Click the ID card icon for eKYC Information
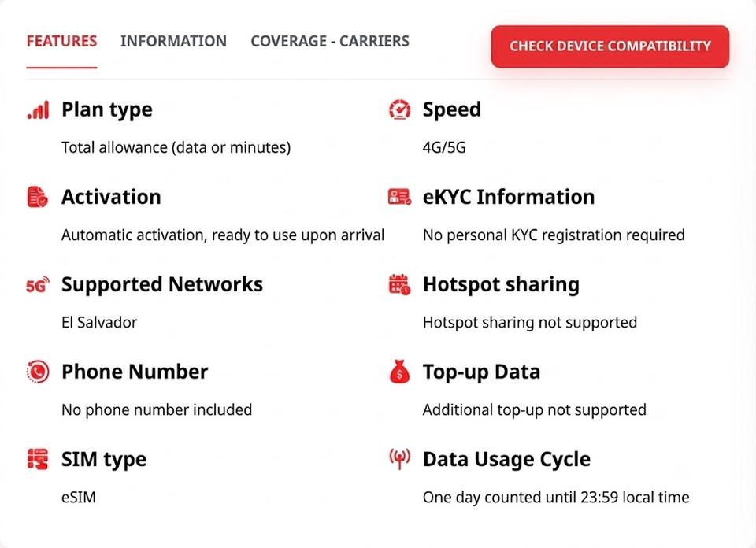The width and height of the screenshot is (756, 548). pos(400,197)
